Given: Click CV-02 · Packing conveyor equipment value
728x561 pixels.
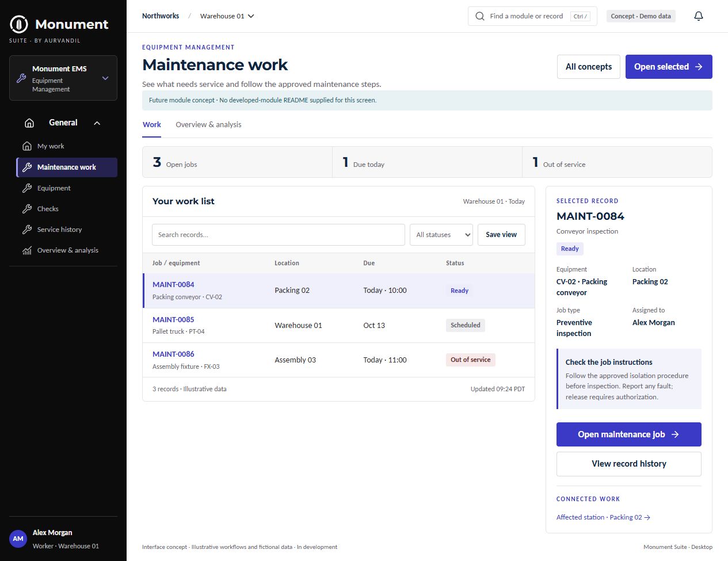Looking at the screenshot, I should pos(582,287).
